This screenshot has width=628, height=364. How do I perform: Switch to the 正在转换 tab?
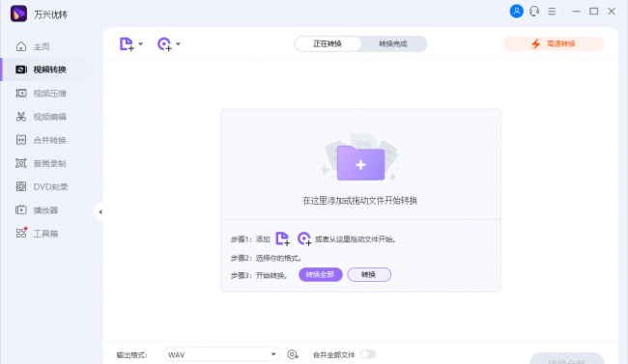[x=328, y=44]
